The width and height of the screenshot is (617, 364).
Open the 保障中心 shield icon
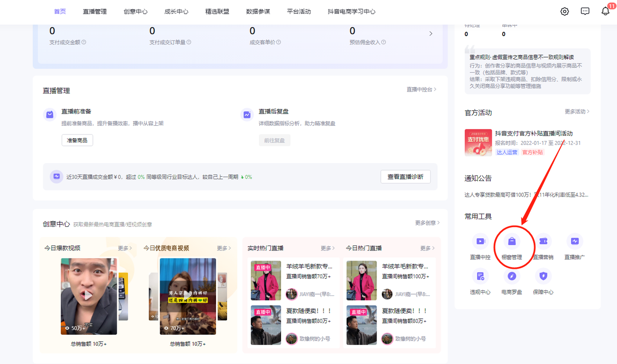click(x=543, y=276)
